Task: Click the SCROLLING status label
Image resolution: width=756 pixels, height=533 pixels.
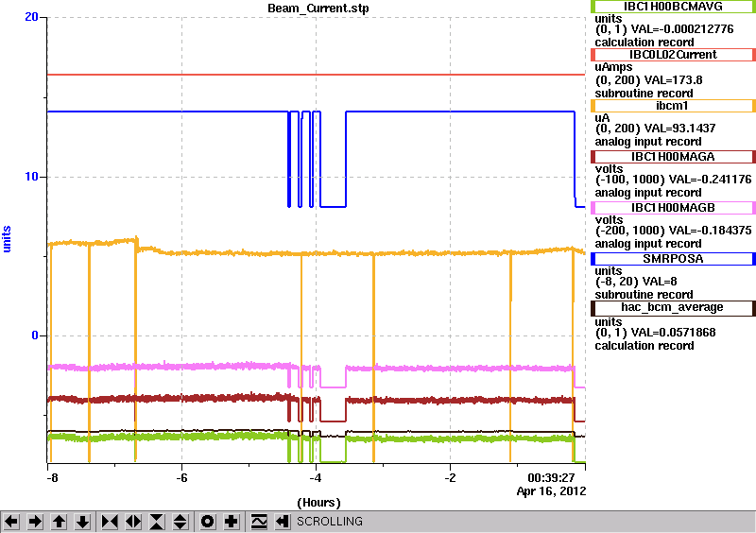Action: coord(330,522)
